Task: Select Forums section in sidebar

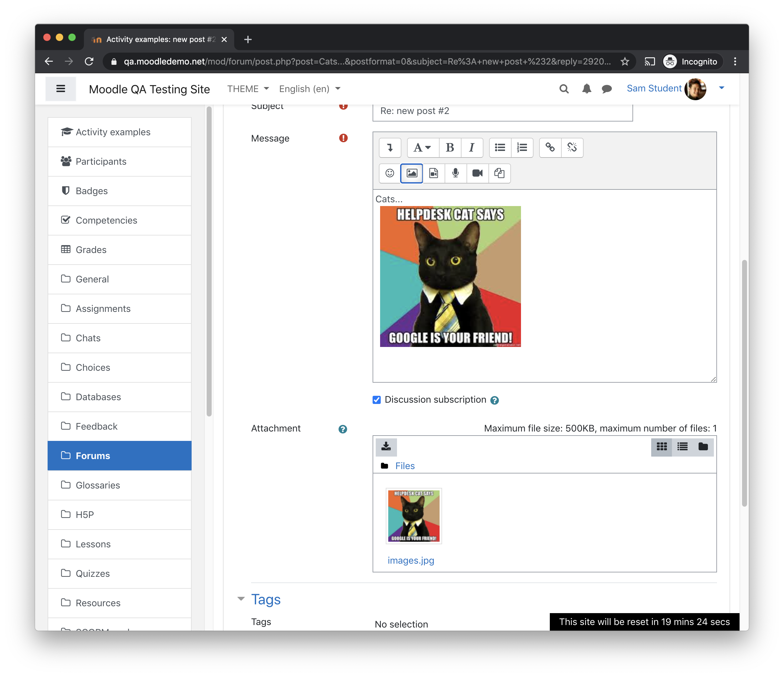Action: (120, 456)
